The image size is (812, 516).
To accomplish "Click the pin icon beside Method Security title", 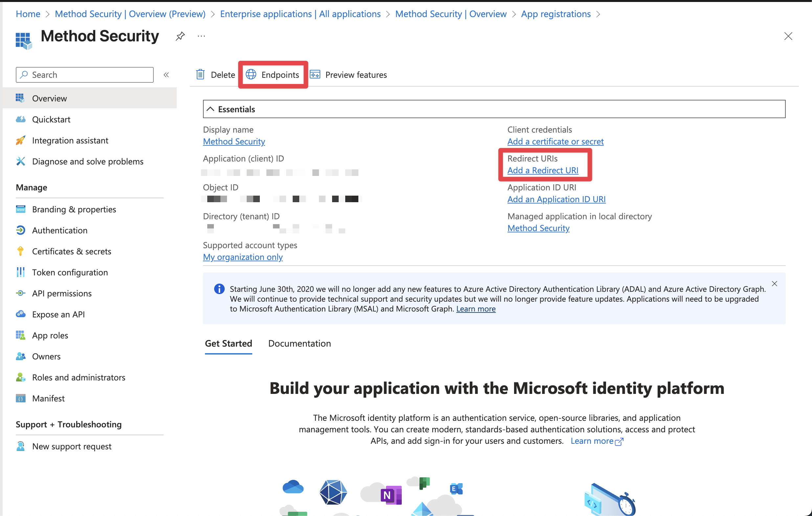I will 180,36.
